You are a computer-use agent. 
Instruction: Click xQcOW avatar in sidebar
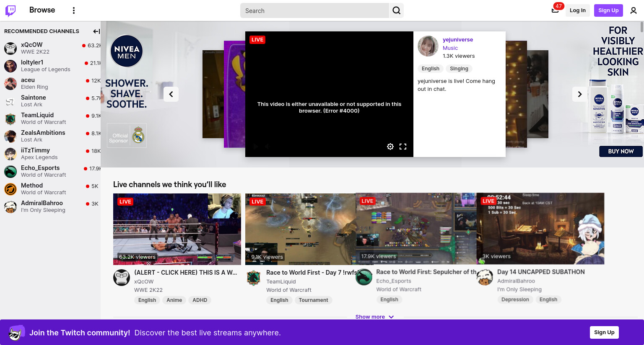tap(10, 48)
